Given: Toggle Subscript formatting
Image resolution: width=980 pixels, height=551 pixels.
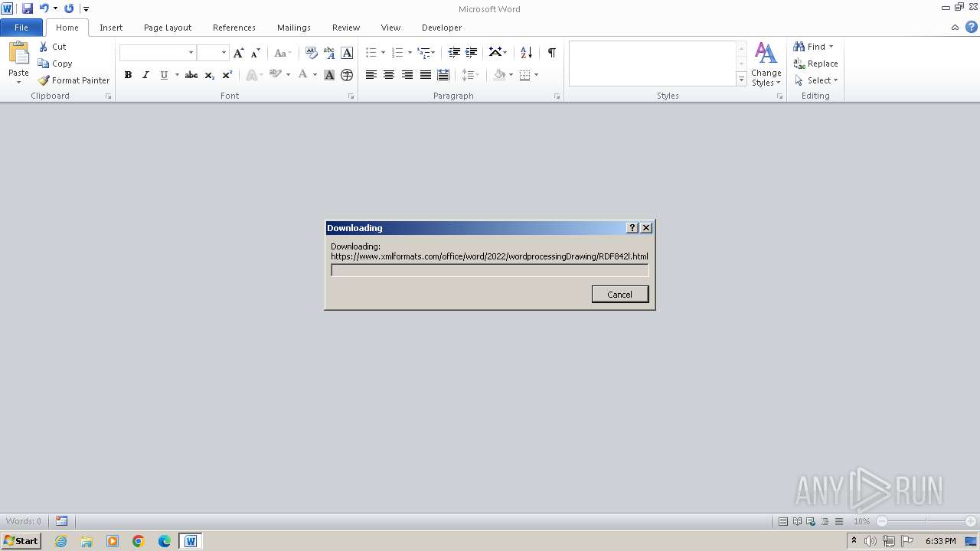Looking at the screenshot, I should tap(209, 75).
